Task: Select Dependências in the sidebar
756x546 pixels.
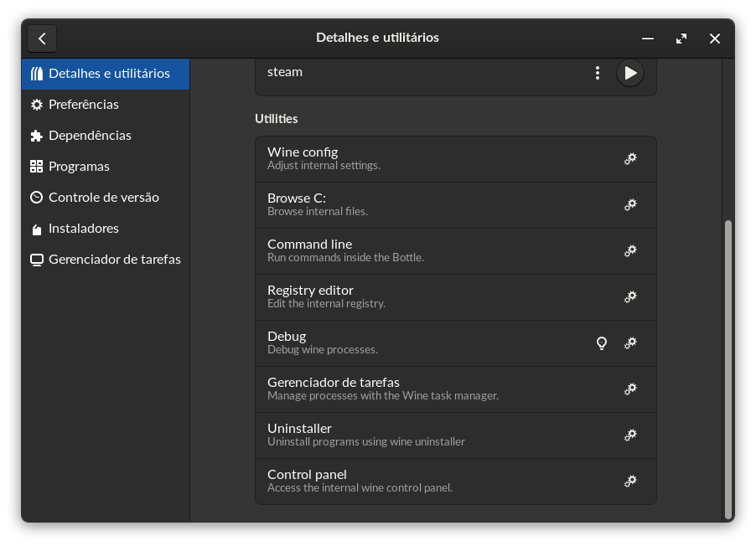Action: pos(91,135)
